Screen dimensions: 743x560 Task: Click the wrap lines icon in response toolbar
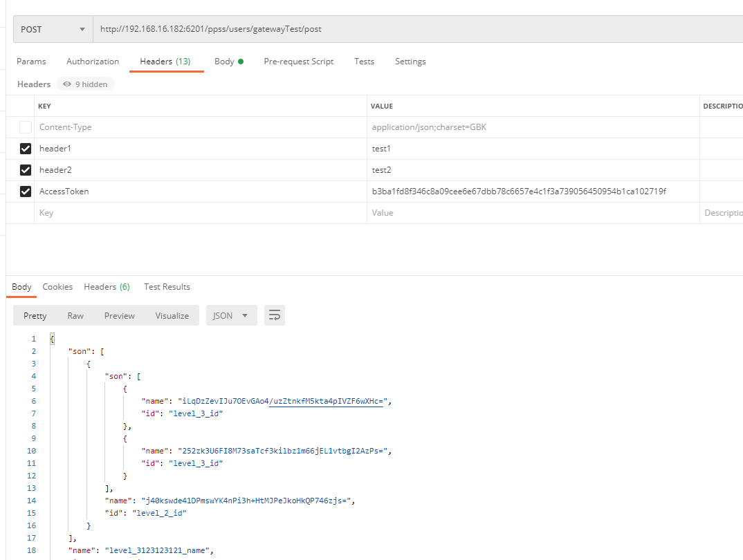(275, 316)
